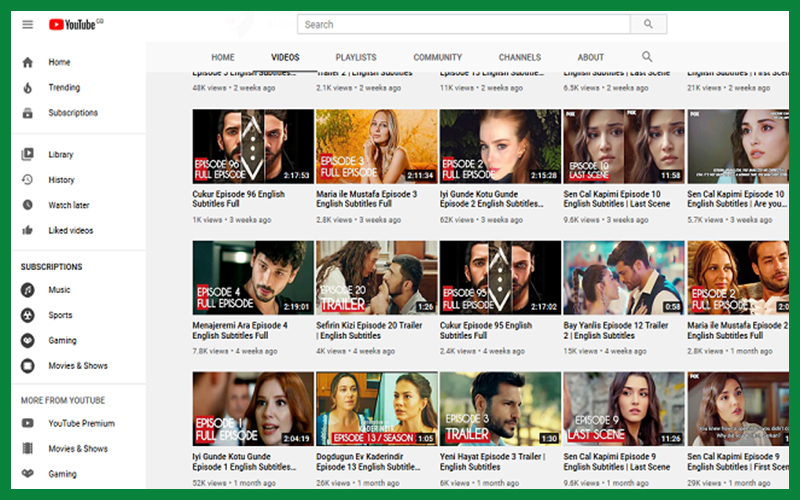800x500 pixels.
Task: Play Iyi Gunde Kotu Gunde Episode 2 thumbnail
Action: [500, 146]
